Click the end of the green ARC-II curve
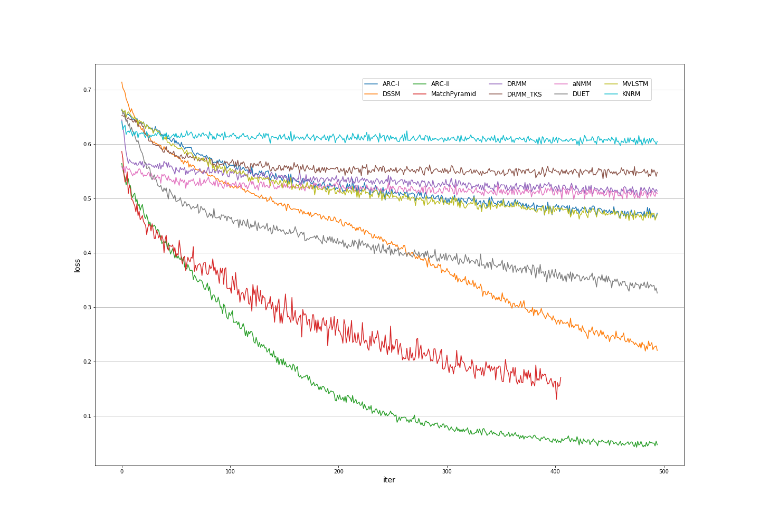 (657, 444)
